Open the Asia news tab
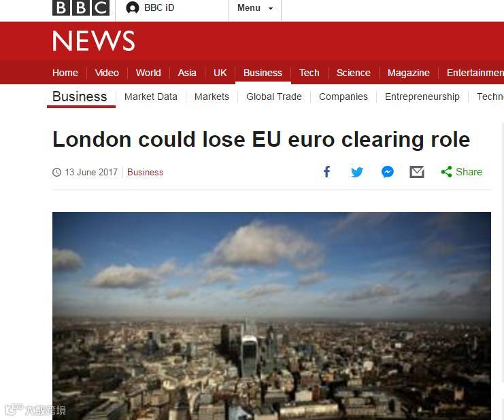Screen dimensions: 504x420 click(187, 73)
